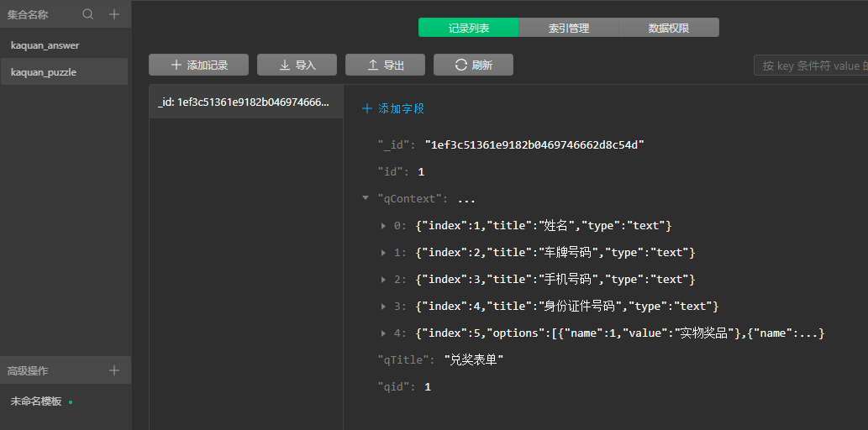Screen dimensions: 868x430
Task: Open the 未命名模板 template
Action: (36, 401)
